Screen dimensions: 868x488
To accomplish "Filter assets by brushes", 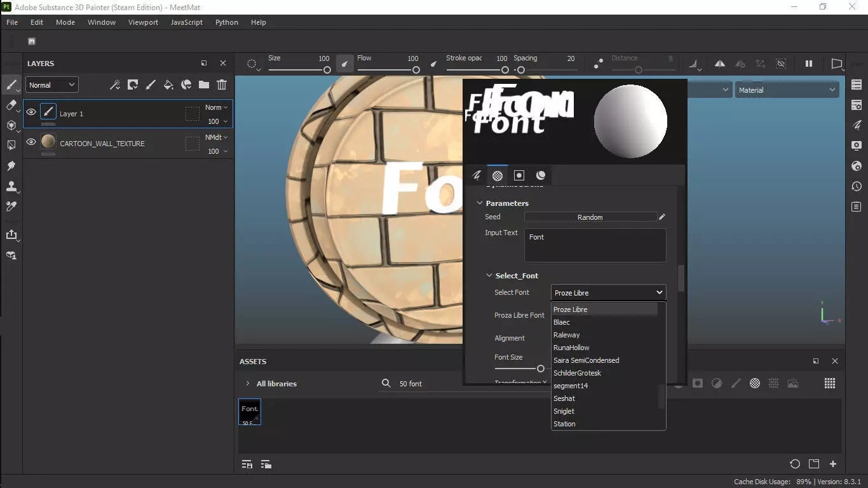I will (736, 383).
